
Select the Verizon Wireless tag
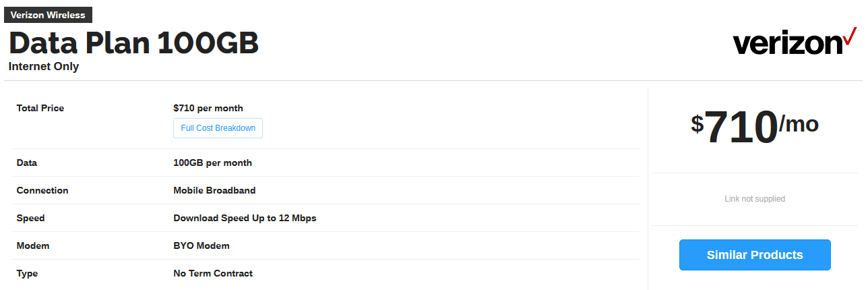coord(48,15)
